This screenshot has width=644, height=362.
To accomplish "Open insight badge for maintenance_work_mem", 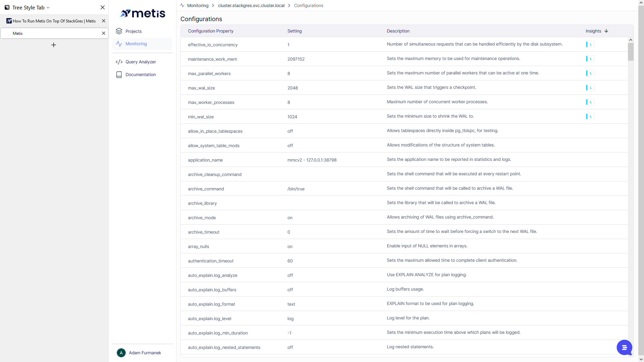I will (x=590, y=59).
